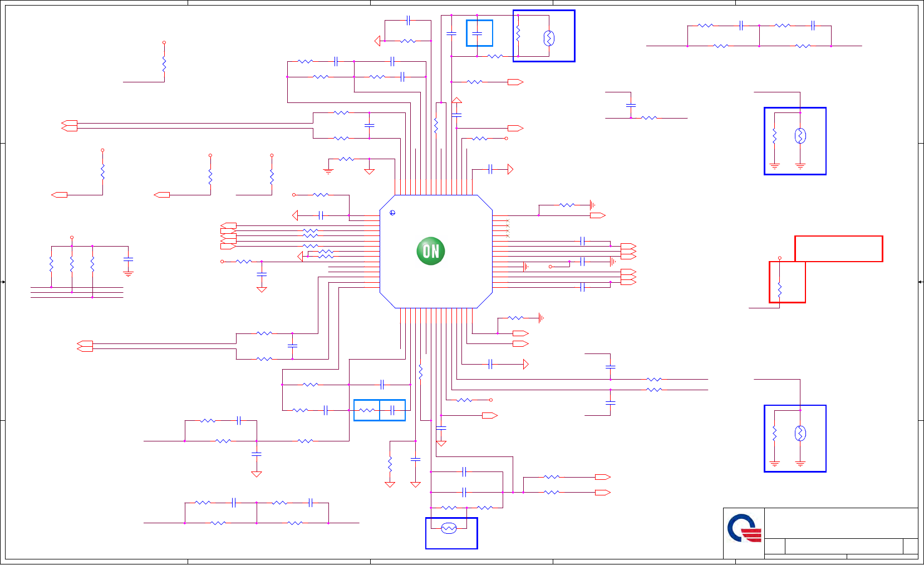Select the triple output port group right of chip, lower

(628, 277)
